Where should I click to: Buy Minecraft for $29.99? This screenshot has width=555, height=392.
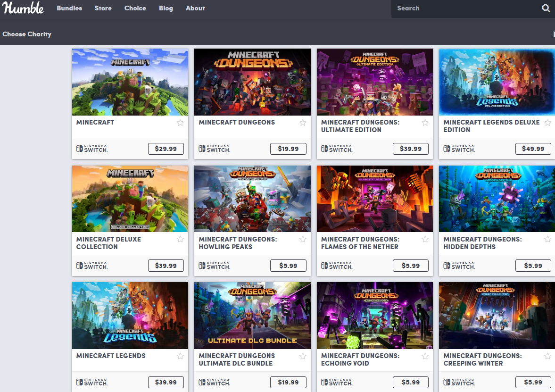tap(166, 149)
